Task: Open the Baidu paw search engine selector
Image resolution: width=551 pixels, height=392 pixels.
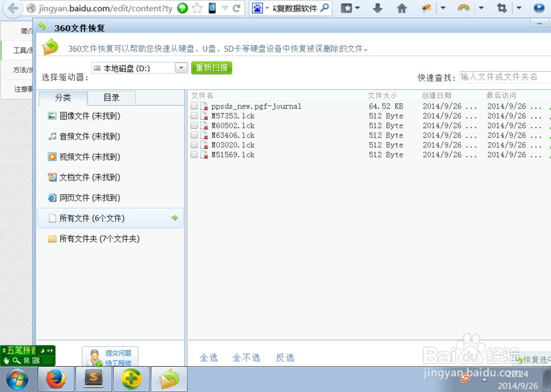Action: [x=261, y=8]
